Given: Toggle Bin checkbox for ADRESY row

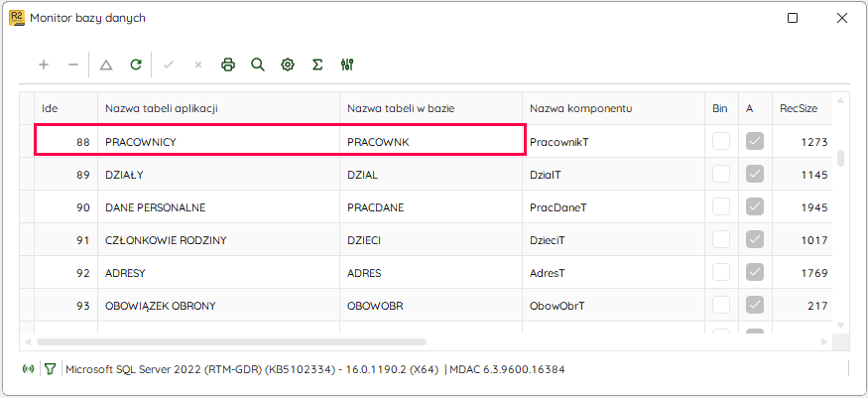Looking at the screenshot, I should (x=721, y=272).
